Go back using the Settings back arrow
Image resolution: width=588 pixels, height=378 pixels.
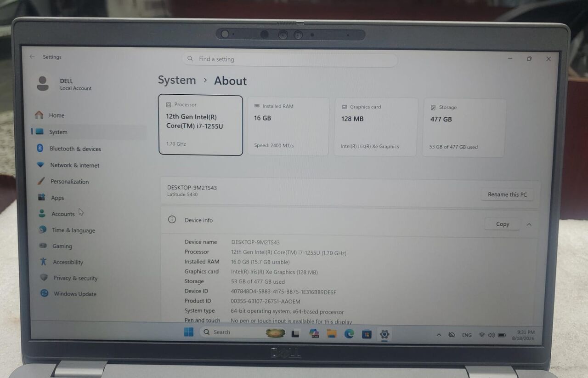pos(32,57)
